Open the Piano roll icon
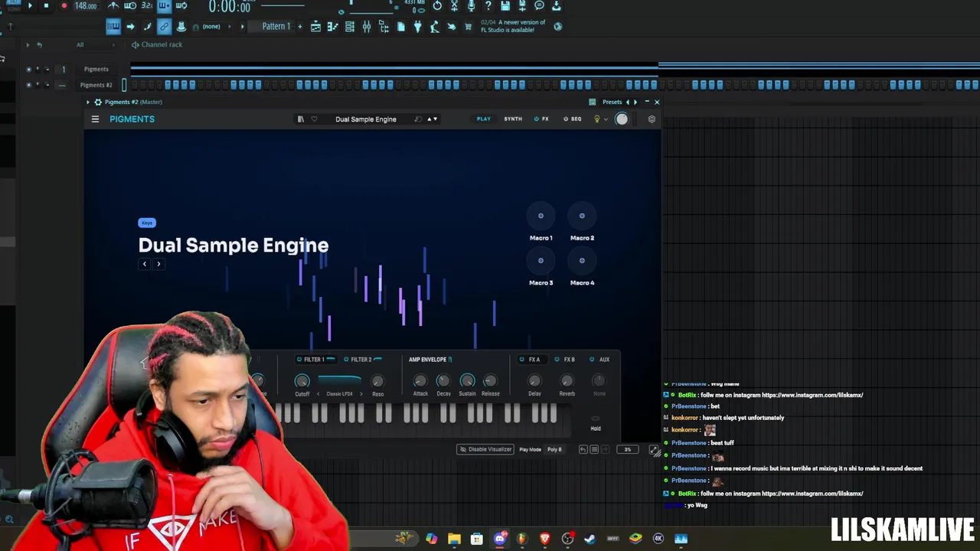This screenshot has width=980, height=551. click(332, 27)
